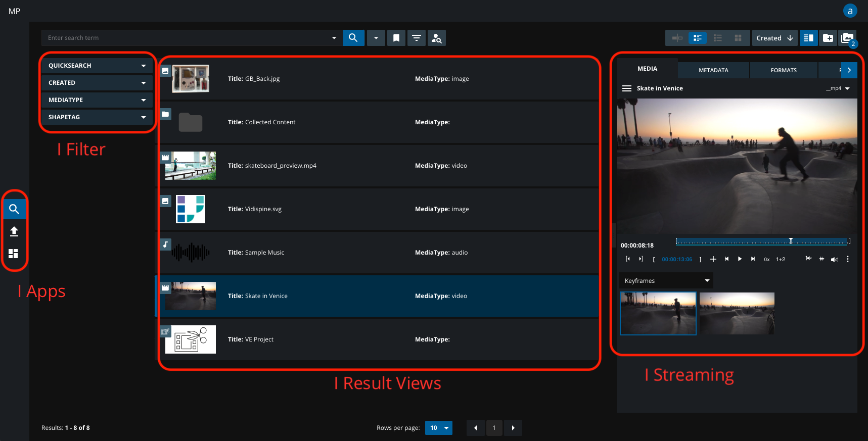Switch results to grid view
Viewport: 868px width, 441px height.
tap(738, 38)
